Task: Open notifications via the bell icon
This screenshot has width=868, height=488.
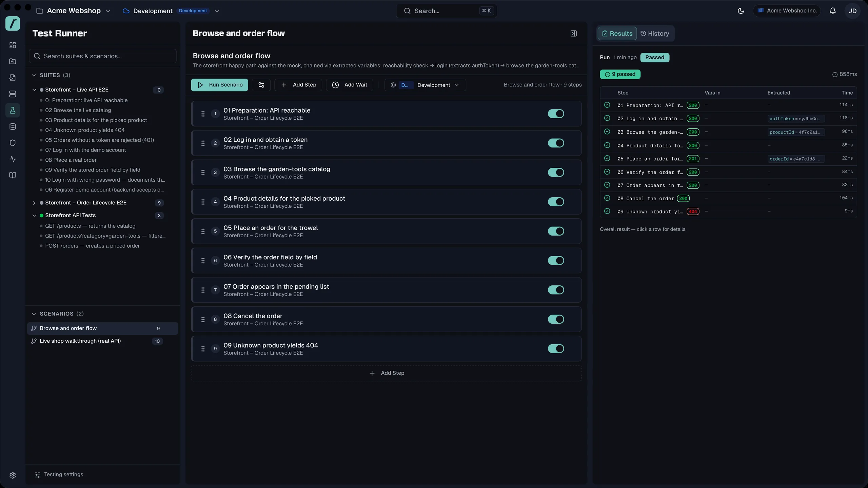Action: point(833,11)
